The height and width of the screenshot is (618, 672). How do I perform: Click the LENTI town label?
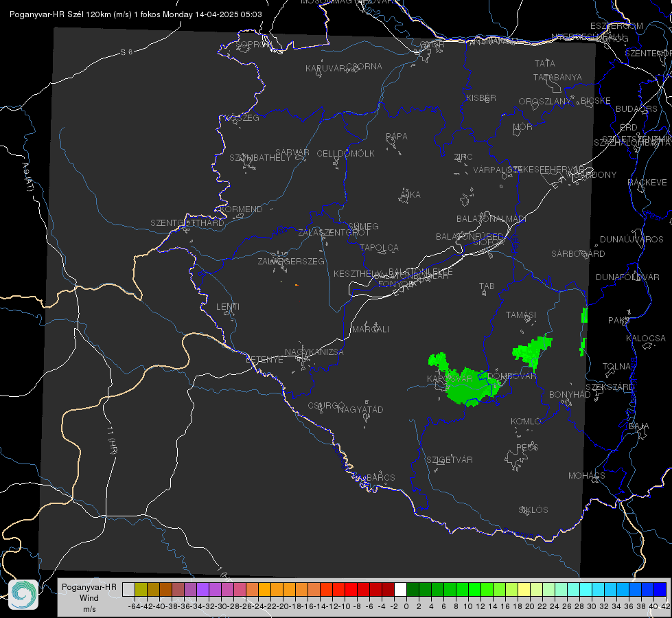click(228, 307)
